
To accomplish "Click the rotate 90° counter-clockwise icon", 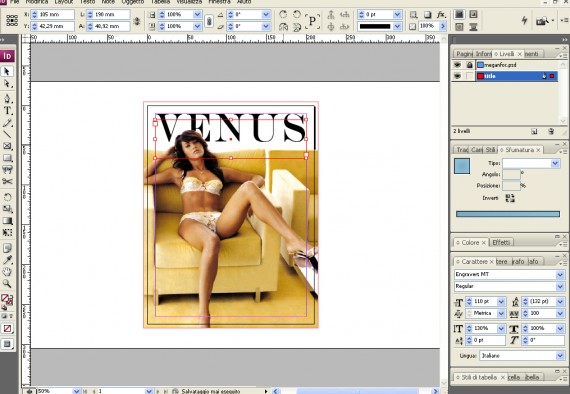I will click(x=297, y=15).
